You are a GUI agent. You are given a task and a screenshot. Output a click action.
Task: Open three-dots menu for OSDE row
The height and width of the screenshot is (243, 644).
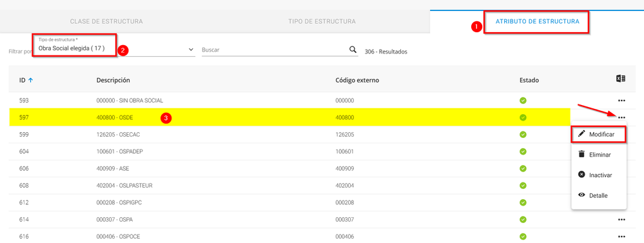tap(621, 118)
